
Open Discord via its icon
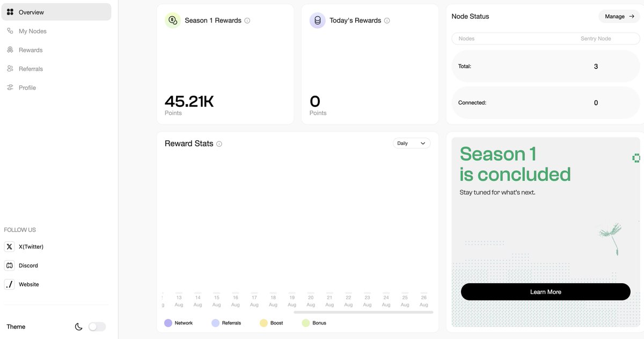click(9, 265)
